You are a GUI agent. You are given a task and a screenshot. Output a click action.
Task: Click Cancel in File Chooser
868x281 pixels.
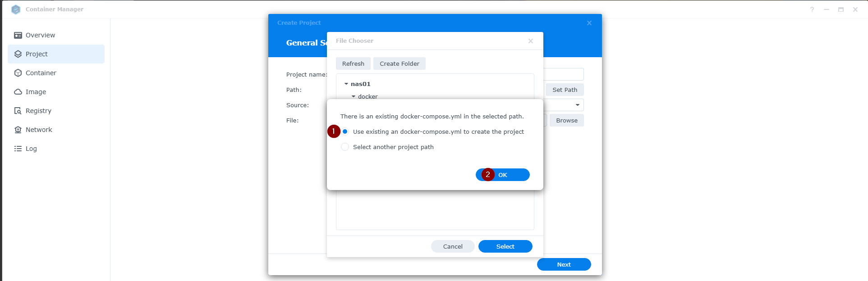pyautogui.click(x=453, y=246)
